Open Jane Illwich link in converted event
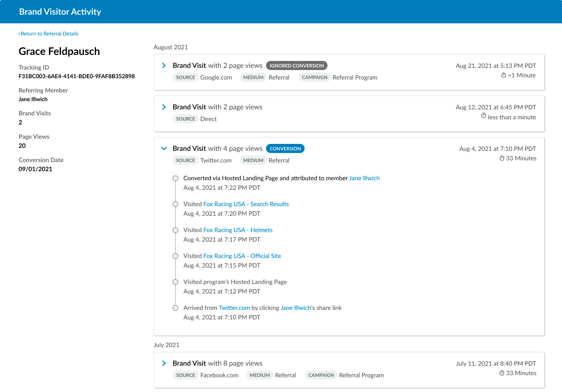This screenshot has width=562, height=392. click(364, 178)
